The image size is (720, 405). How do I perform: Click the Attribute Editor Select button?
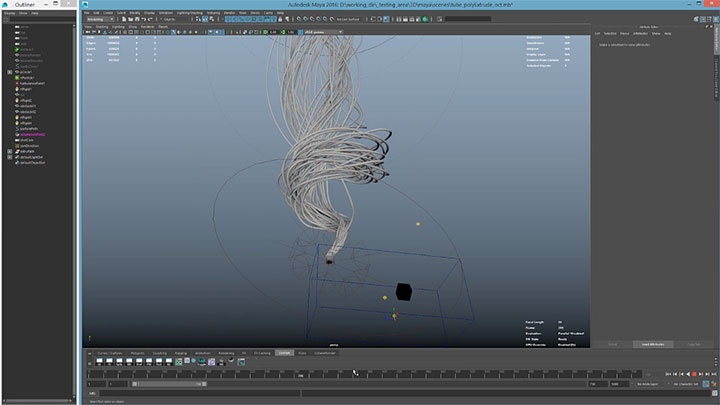[x=613, y=344]
